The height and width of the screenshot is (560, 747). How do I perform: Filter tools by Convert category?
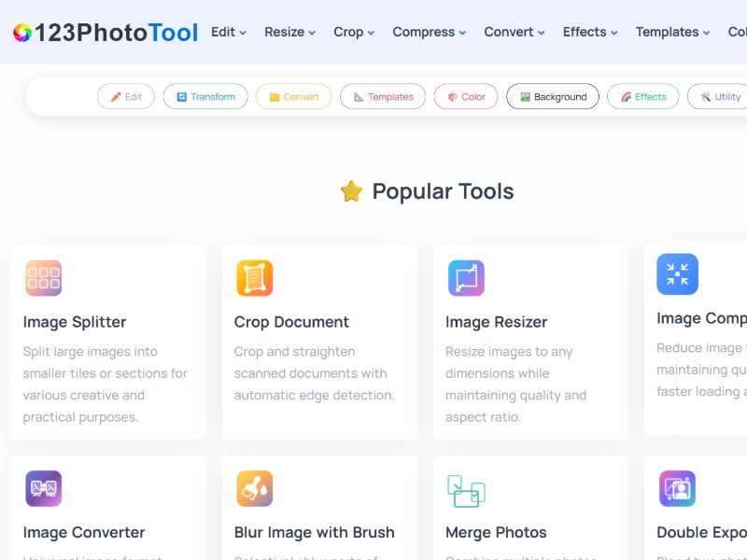pyautogui.click(x=293, y=97)
